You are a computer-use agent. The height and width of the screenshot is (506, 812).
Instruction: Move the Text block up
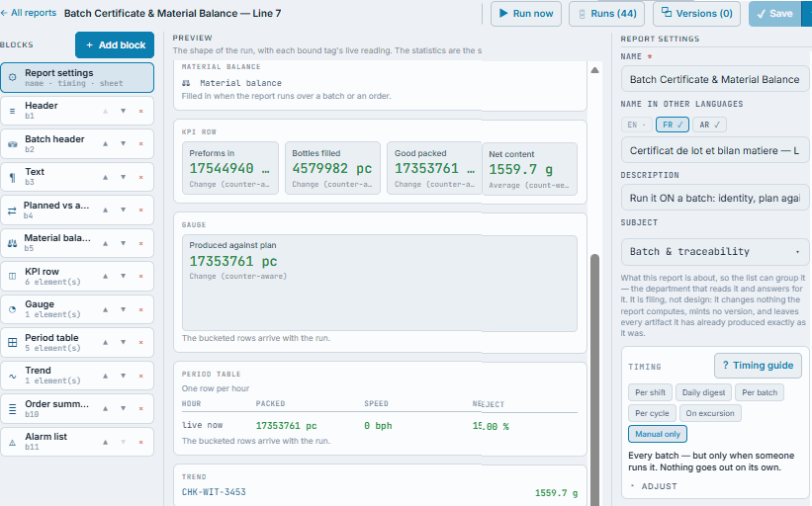click(x=105, y=177)
